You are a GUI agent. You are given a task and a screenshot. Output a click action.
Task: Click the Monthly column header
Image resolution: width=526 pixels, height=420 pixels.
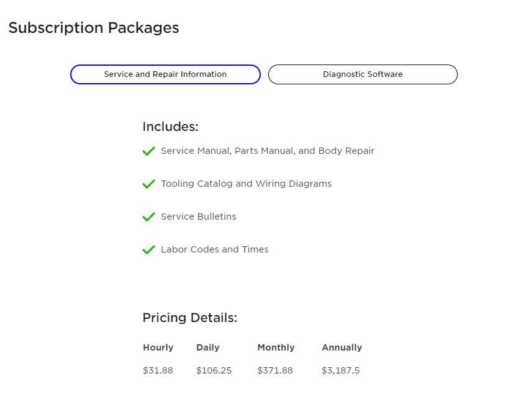[x=276, y=347]
